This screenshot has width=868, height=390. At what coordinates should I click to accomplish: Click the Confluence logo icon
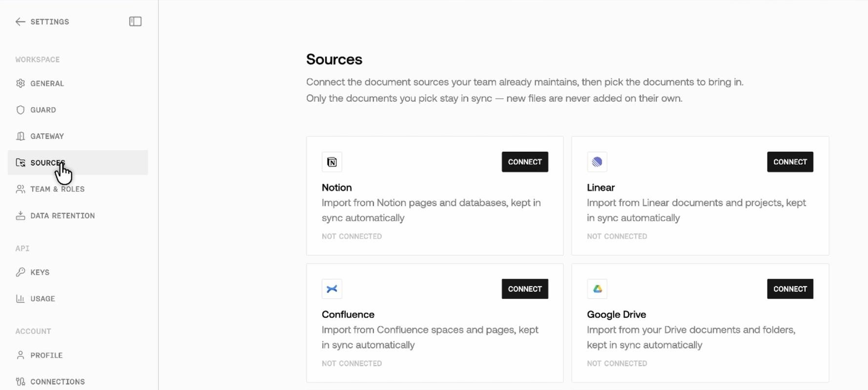(332, 289)
